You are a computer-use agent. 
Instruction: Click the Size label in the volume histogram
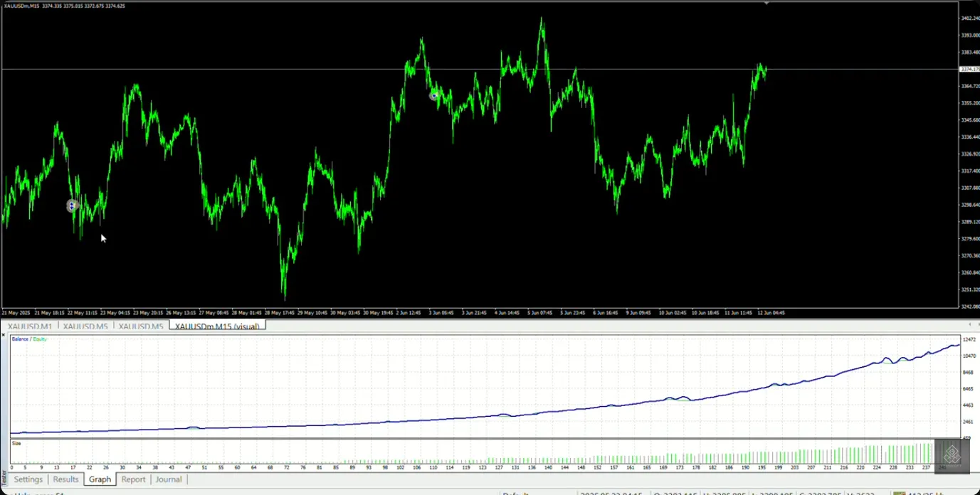pos(16,443)
